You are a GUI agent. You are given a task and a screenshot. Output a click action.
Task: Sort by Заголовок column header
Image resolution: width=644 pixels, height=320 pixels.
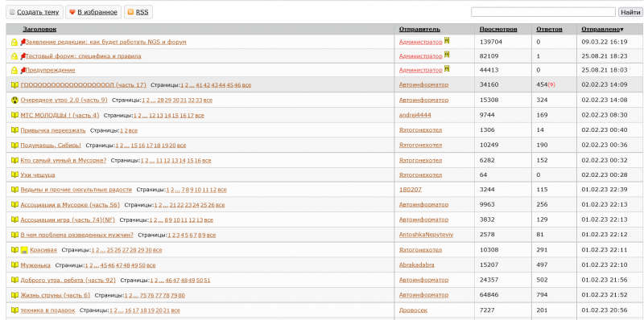click(x=39, y=29)
